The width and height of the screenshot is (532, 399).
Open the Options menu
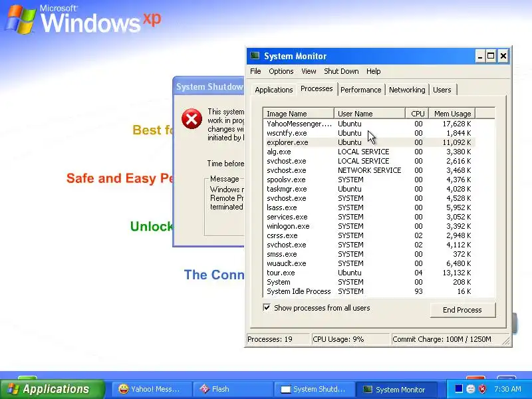[x=281, y=71]
